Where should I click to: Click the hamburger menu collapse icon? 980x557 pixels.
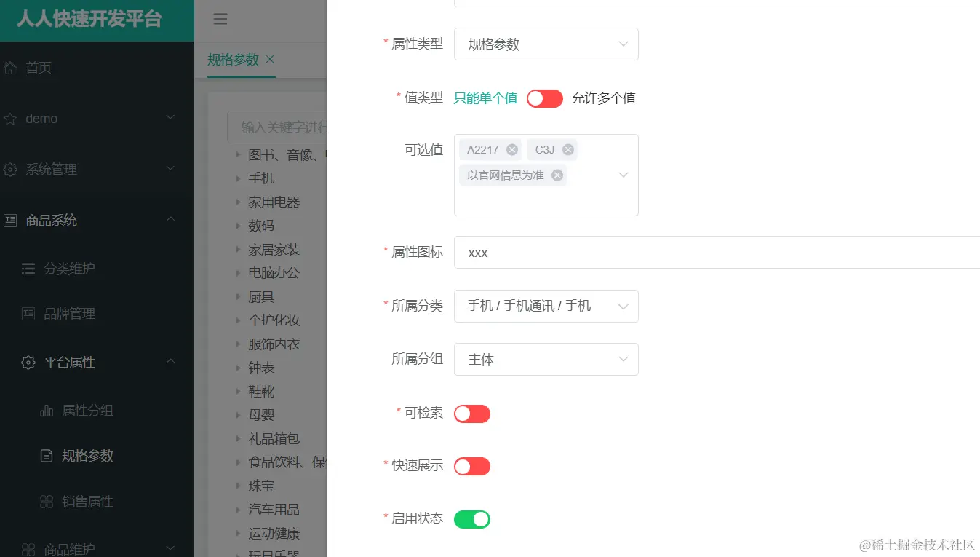tap(220, 20)
